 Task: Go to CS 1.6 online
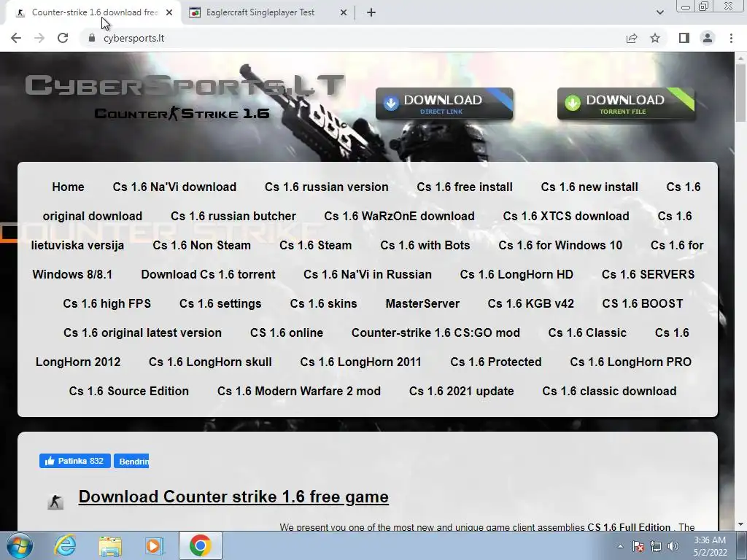(286, 332)
